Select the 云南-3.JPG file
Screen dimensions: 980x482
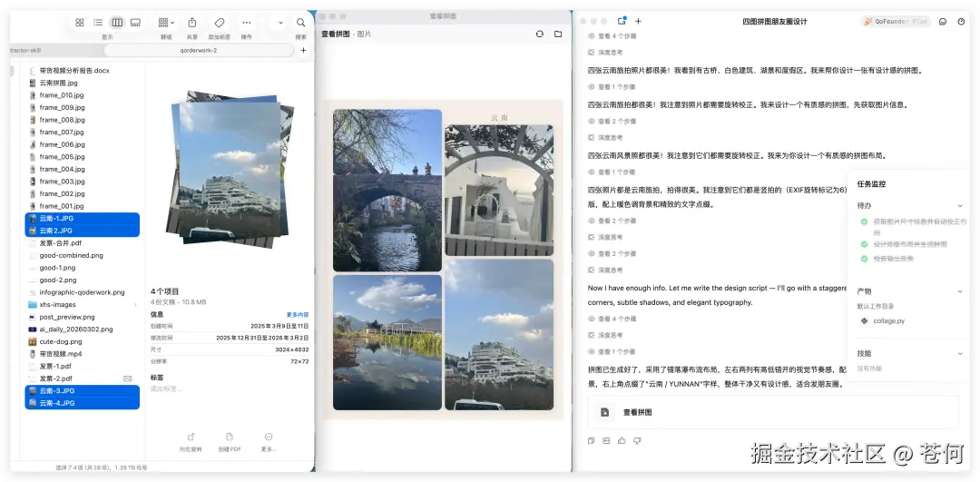[x=83, y=390]
